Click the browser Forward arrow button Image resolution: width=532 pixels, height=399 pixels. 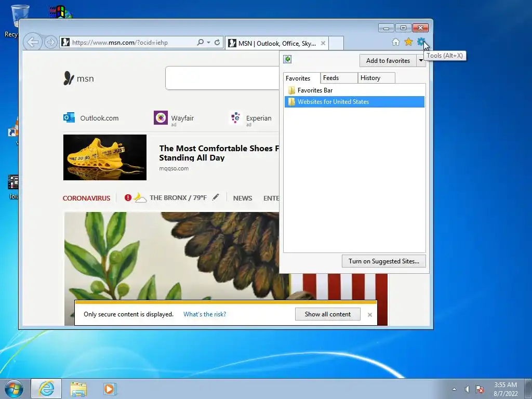pos(50,43)
